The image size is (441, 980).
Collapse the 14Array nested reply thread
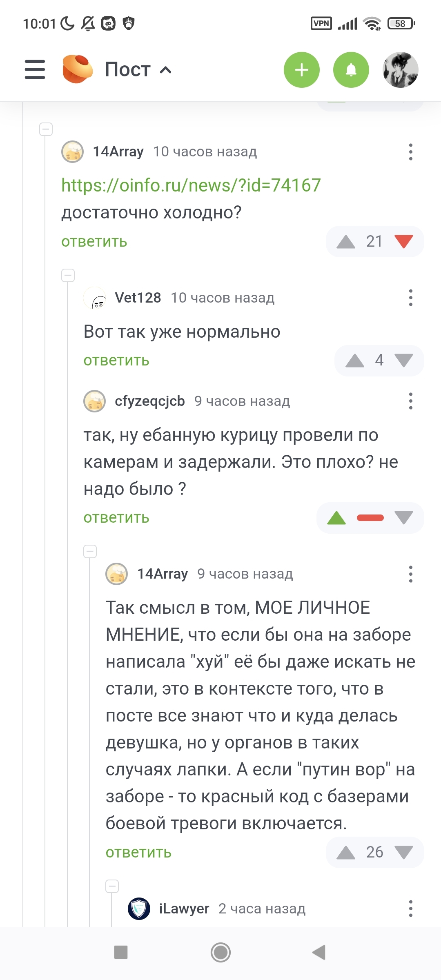(x=90, y=552)
